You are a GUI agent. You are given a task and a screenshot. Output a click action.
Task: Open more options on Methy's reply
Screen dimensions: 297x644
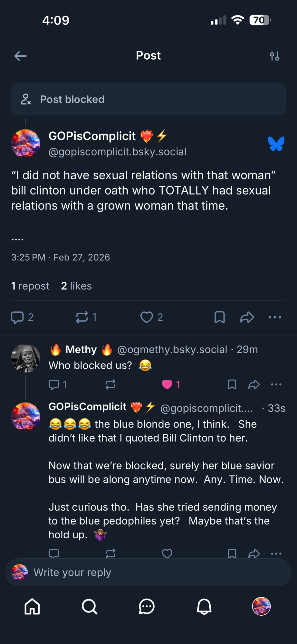[x=276, y=384]
